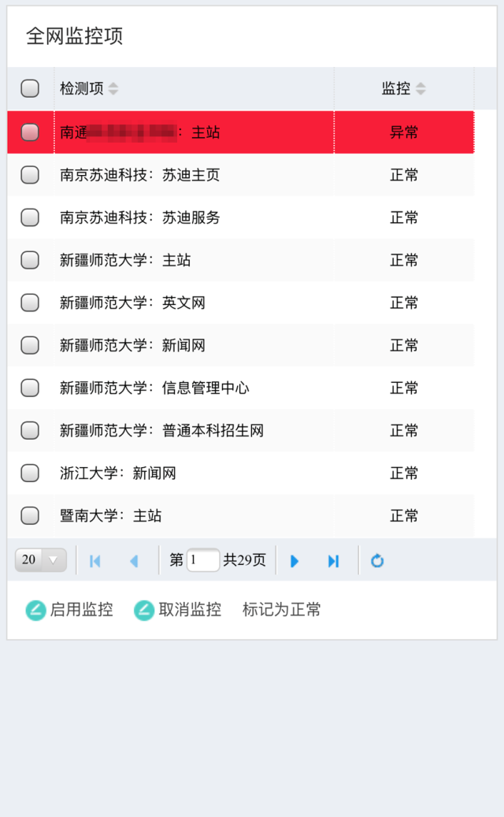
Task: Click the 启用监控 label
Action: pyautogui.click(x=81, y=610)
